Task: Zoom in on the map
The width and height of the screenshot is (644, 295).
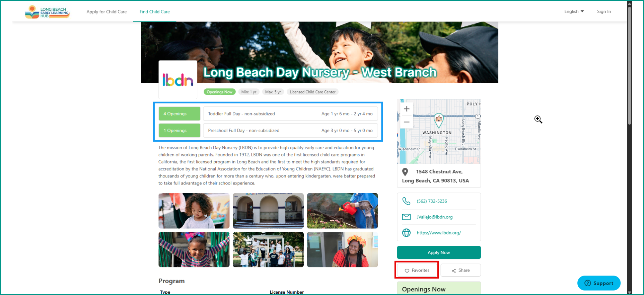Action: pos(407,109)
